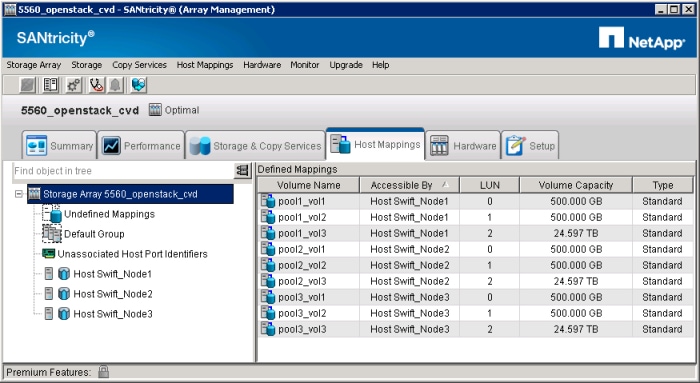
Task: Click the Default Group tree icon
Action: tap(52, 234)
